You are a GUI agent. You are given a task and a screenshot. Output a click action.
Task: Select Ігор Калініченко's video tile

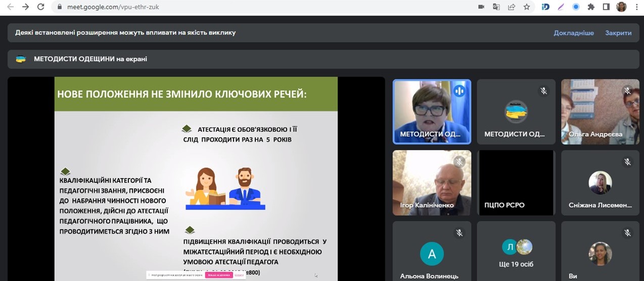point(432,182)
